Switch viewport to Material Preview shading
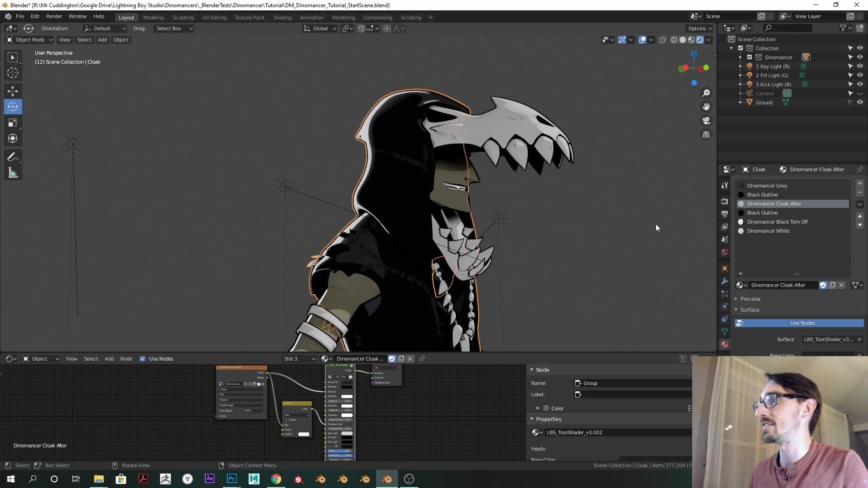Image resolution: width=868 pixels, height=488 pixels. 691,39
